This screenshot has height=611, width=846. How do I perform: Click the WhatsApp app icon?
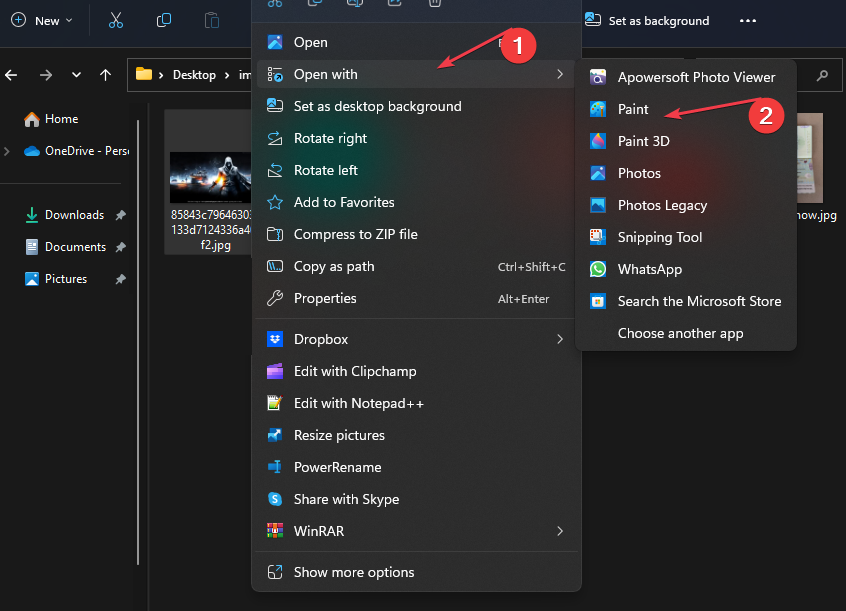598,269
